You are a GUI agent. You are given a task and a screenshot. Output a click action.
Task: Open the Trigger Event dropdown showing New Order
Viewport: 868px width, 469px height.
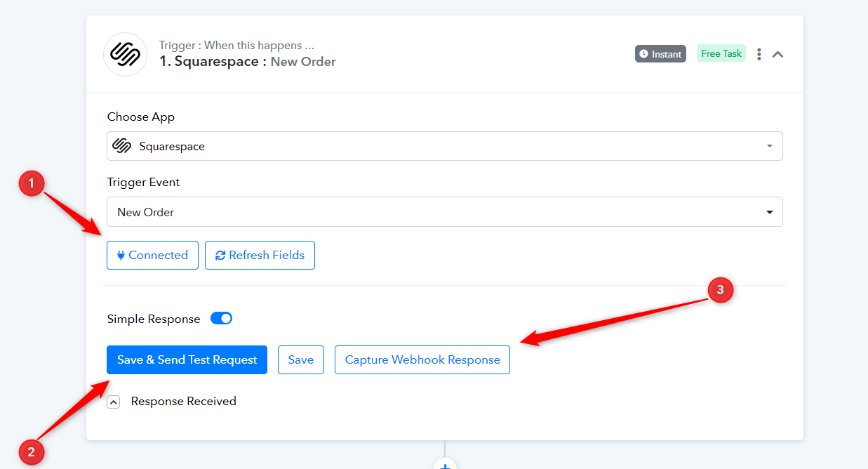coord(445,211)
